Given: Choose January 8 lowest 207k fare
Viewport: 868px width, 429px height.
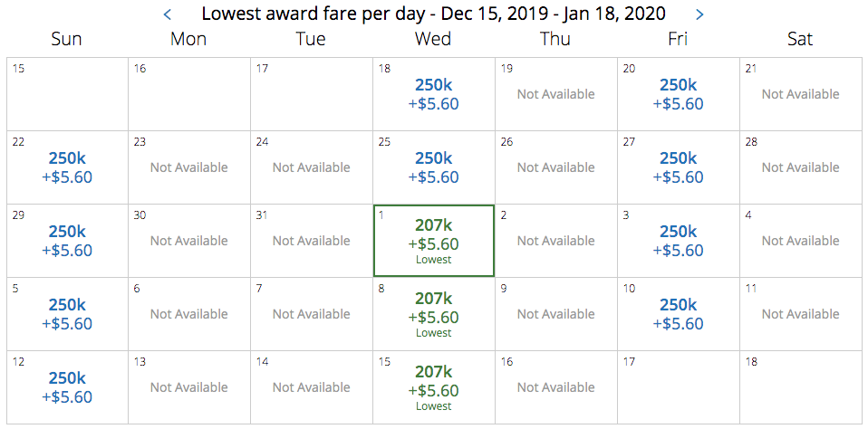Looking at the screenshot, I should click(433, 314).
